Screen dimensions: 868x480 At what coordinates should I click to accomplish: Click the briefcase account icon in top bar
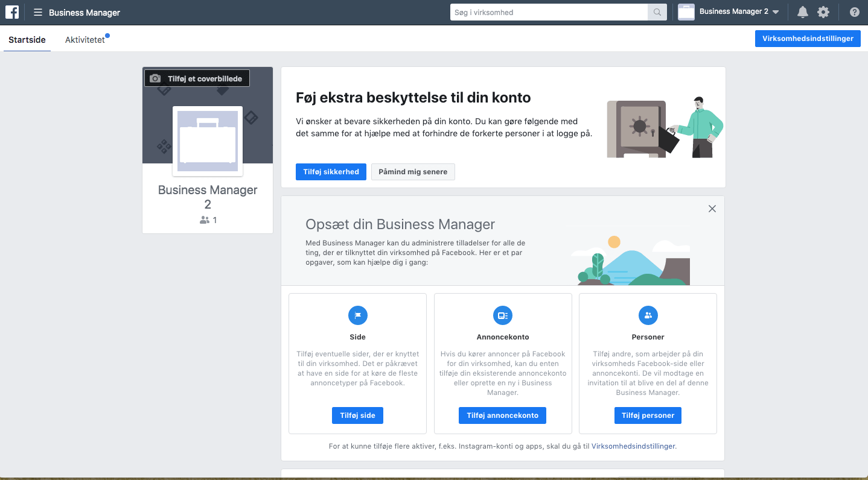686,12
